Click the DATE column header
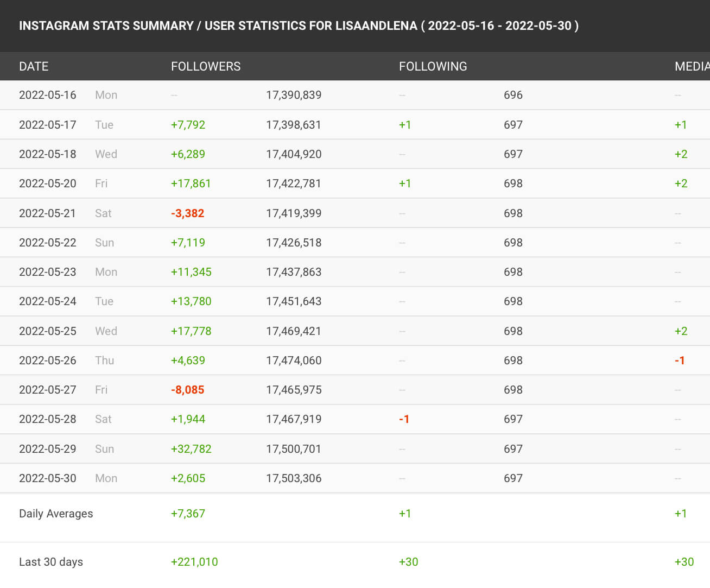 34,66
